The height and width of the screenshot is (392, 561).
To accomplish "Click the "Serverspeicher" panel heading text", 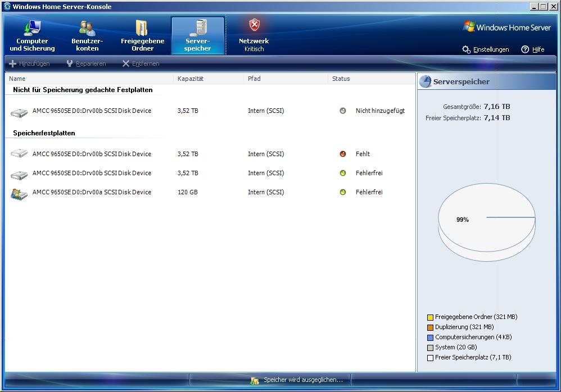I will tap(461, 82).
